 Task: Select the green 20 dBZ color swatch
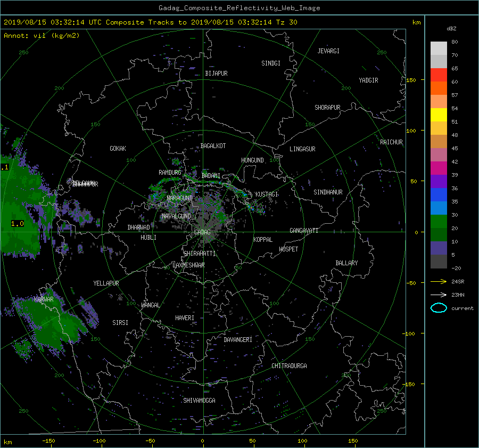coord(439,222)
